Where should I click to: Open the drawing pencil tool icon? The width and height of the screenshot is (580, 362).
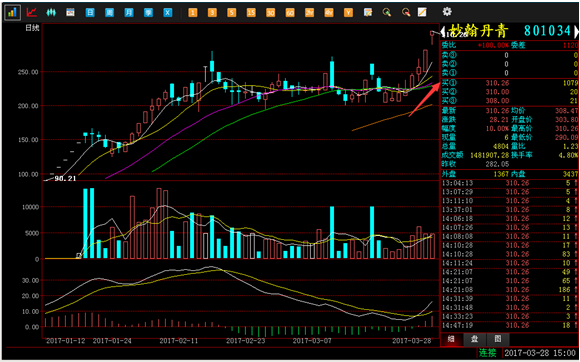422,12
